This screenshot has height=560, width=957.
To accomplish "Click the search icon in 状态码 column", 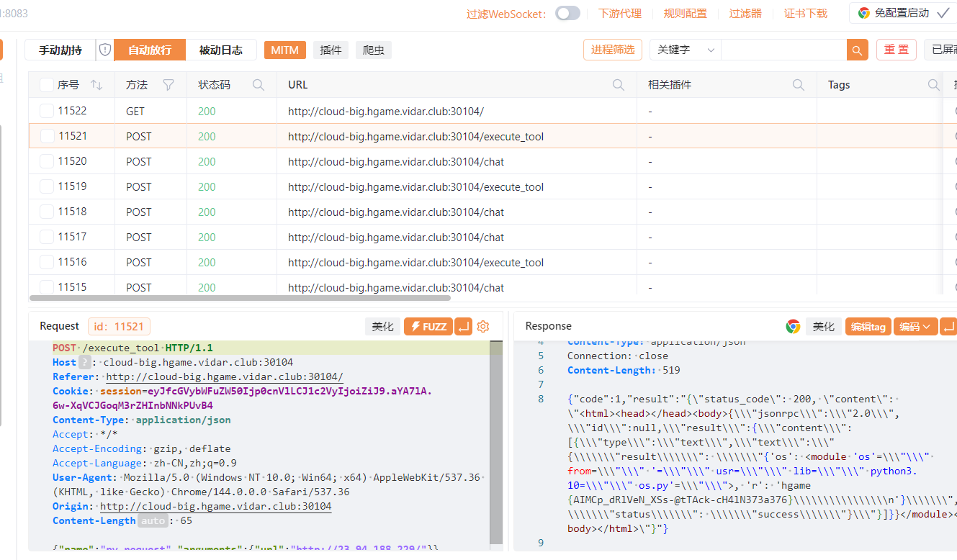I will coord(259,85).
